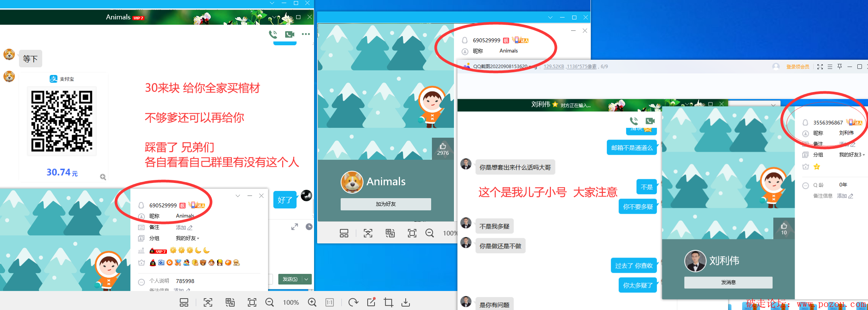Click 添加 remark edit on Animals card
Viewport: 868px width, 310px height.
pyautogui.click(x=184, y=227)
